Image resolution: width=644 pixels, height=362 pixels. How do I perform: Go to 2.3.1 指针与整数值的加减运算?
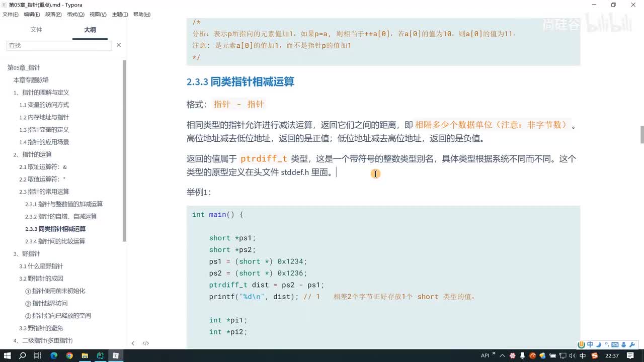coord(64,204)
